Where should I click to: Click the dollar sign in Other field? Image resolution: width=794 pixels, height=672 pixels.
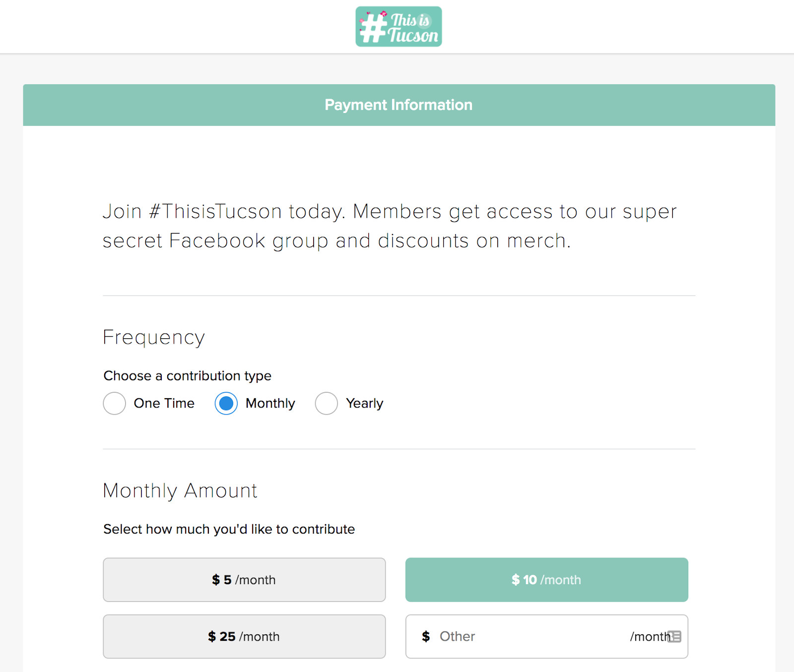pos(426,636)
